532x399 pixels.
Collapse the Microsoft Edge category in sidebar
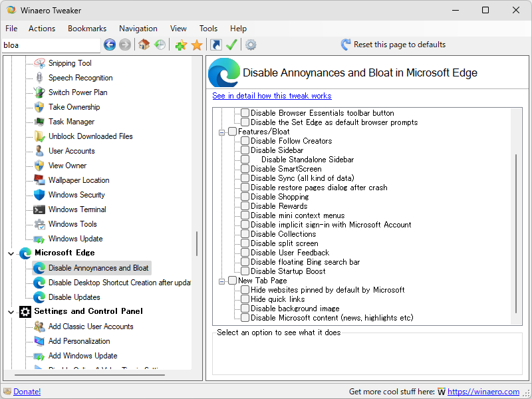11,253
